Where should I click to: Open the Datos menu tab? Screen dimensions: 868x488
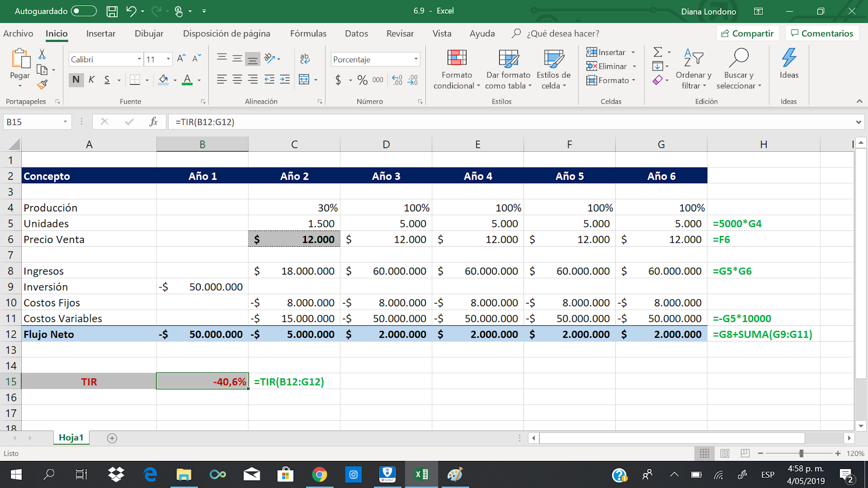point(356,33)
